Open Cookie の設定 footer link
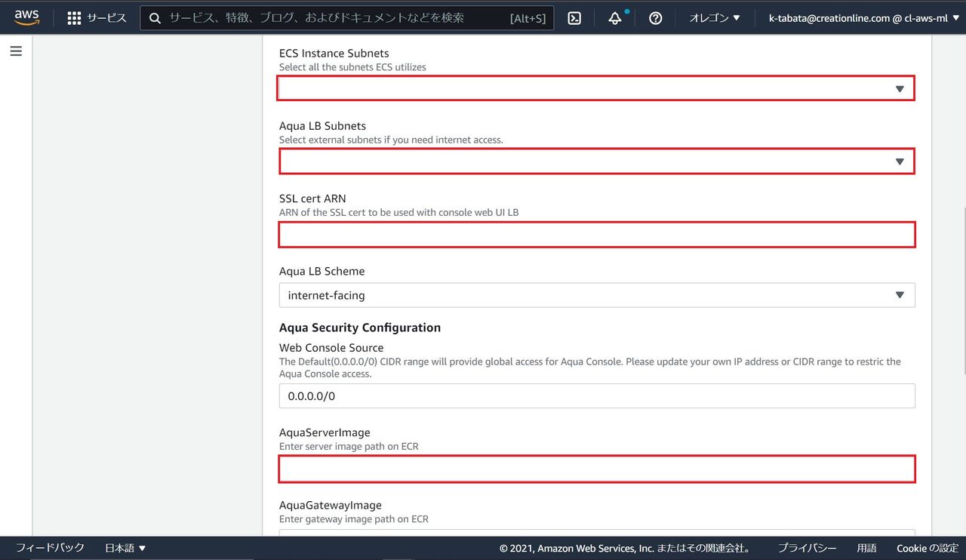Screen dimensions: 966x560 coord(928,548)
